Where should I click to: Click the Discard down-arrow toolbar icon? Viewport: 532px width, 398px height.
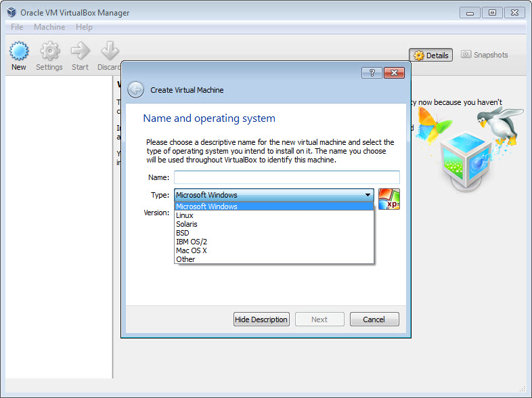(110, 51)
